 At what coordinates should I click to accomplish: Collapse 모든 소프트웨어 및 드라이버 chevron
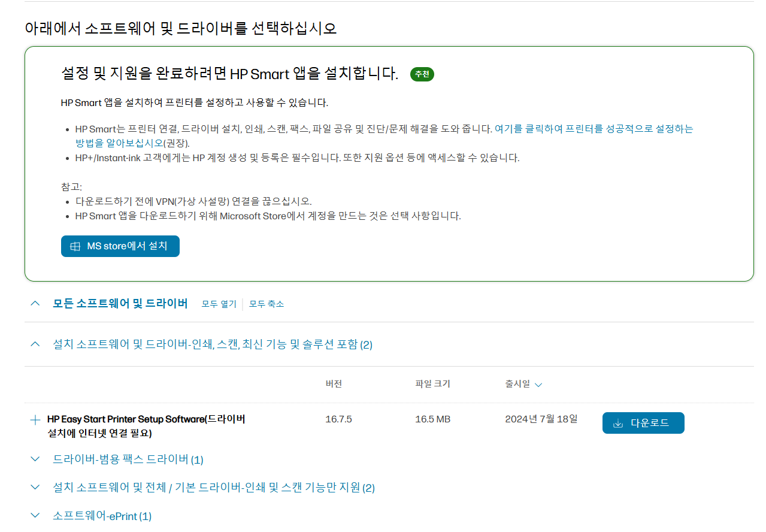tap(35, 303)
